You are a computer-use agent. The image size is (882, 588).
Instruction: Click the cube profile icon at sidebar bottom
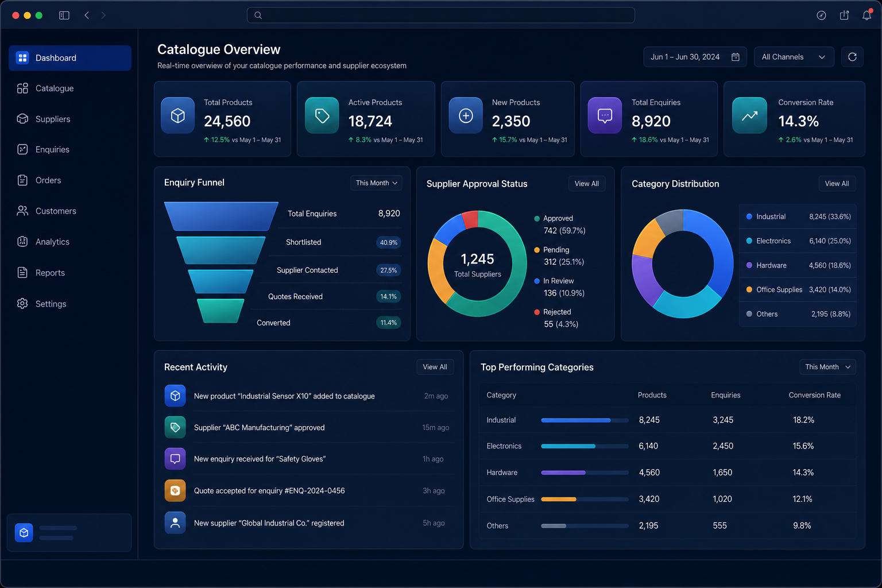coord(24,533)
